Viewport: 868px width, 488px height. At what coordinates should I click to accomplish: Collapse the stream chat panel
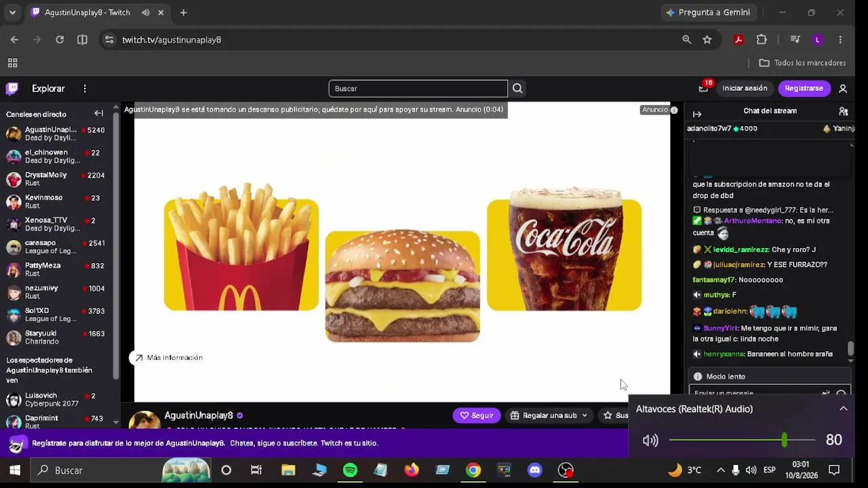click(697, 113)
